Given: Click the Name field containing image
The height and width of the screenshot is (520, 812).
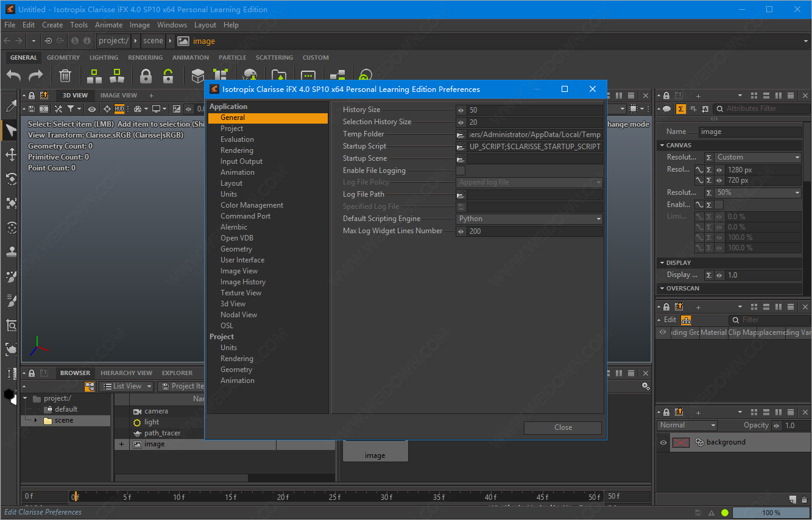Looking at the screenshot, I should pyautogui.click(x=750, y=132).
